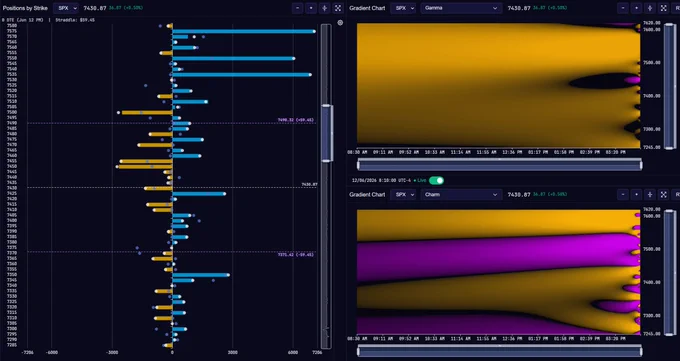Image resolution: width=680 pixels, height=361 pixels.
Task: Click the '7450' strike label on left axis
Action: (12, 166)
